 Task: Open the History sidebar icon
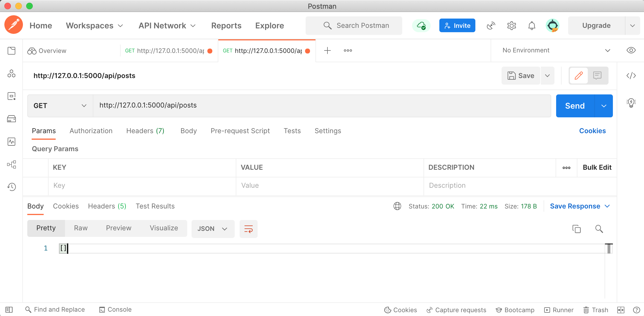11,187
